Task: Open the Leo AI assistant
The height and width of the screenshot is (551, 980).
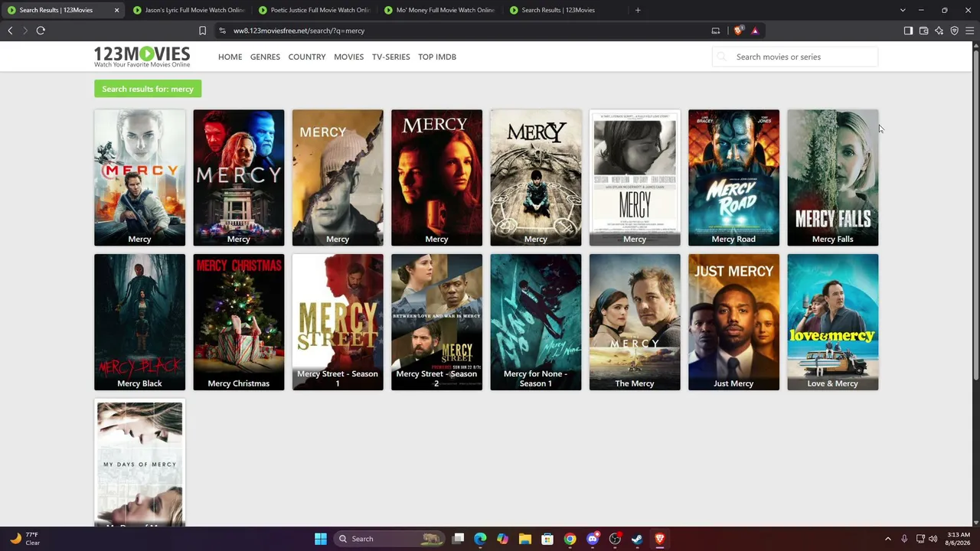Action: pyautogui.click(x=939, y=31)
